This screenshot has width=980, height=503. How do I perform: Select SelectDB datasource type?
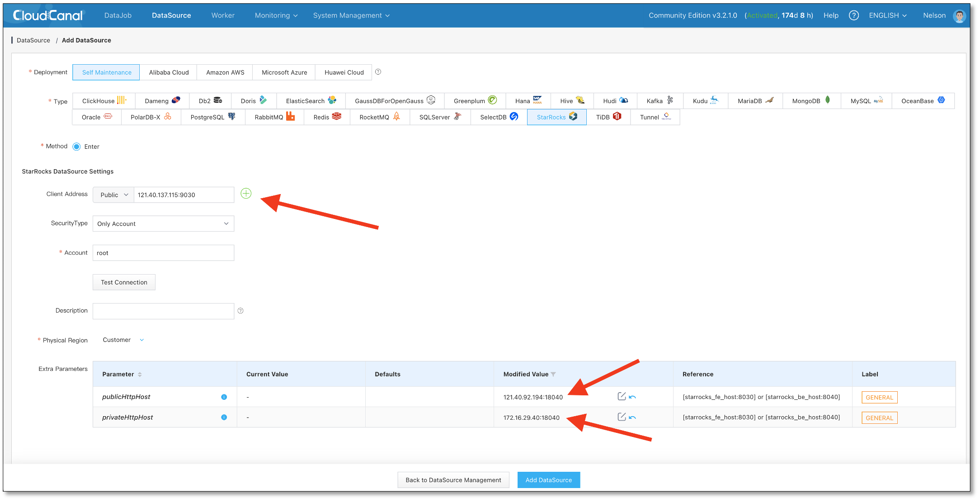499,117
